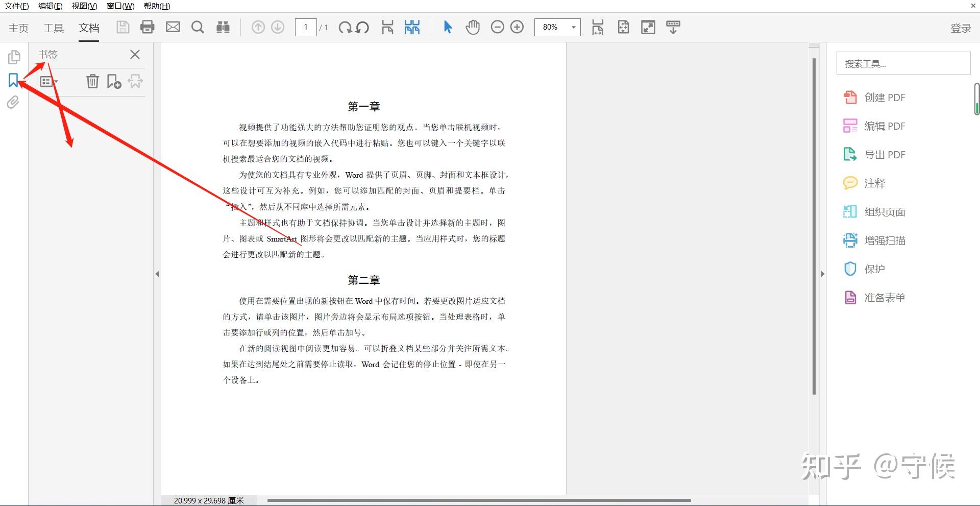Go to the previous page arrow
The height and width of the screenshot is (506, 980).
coord(258,27)
